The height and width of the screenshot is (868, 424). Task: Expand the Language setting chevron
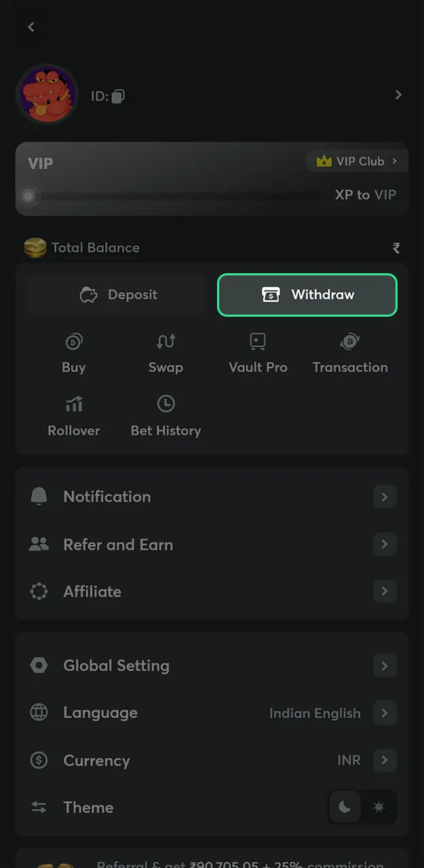[x=385, y=713]
